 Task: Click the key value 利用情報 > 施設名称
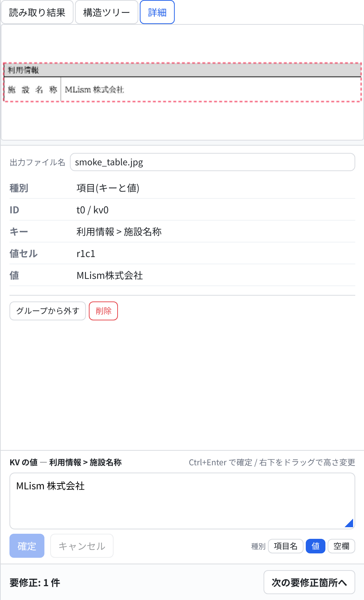(119, 232)
